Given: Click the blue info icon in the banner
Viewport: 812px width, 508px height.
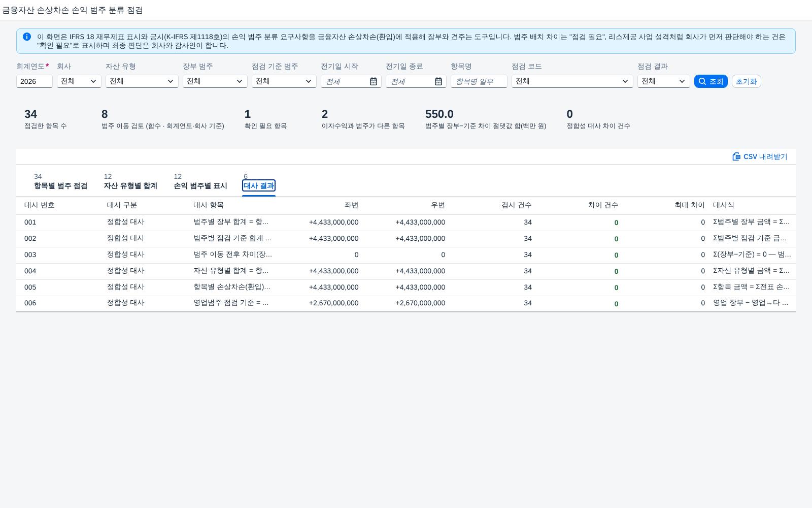Looking at the screenshot, I should point(27,37).
